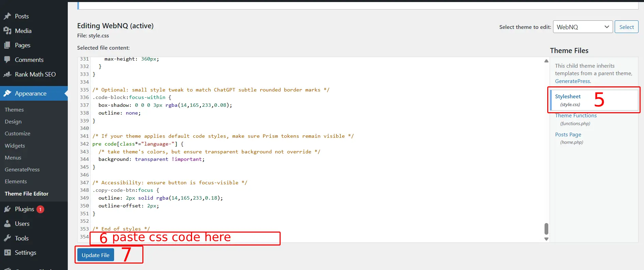The height and width of the screenshot is (270, 644).
Task: Open Posts Page home.php file
Action: [569, 138]
